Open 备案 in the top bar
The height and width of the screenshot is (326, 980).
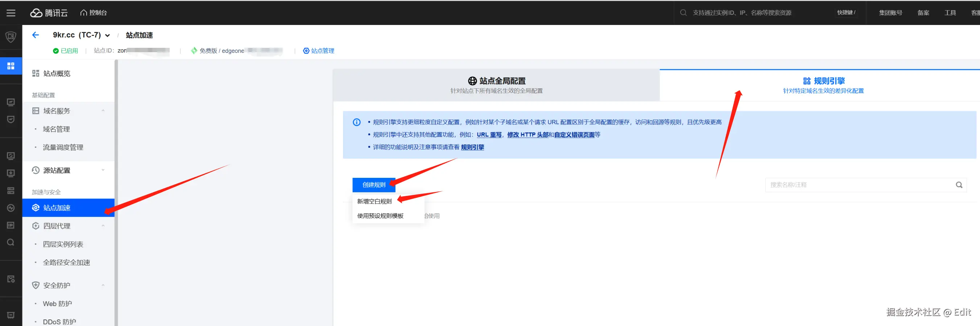[923, 13]
